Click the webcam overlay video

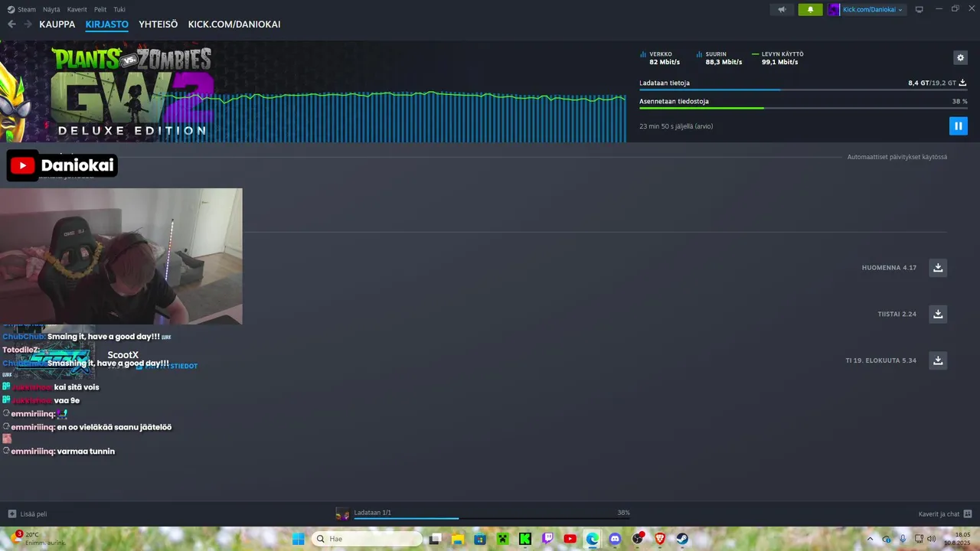pos(121,256)
